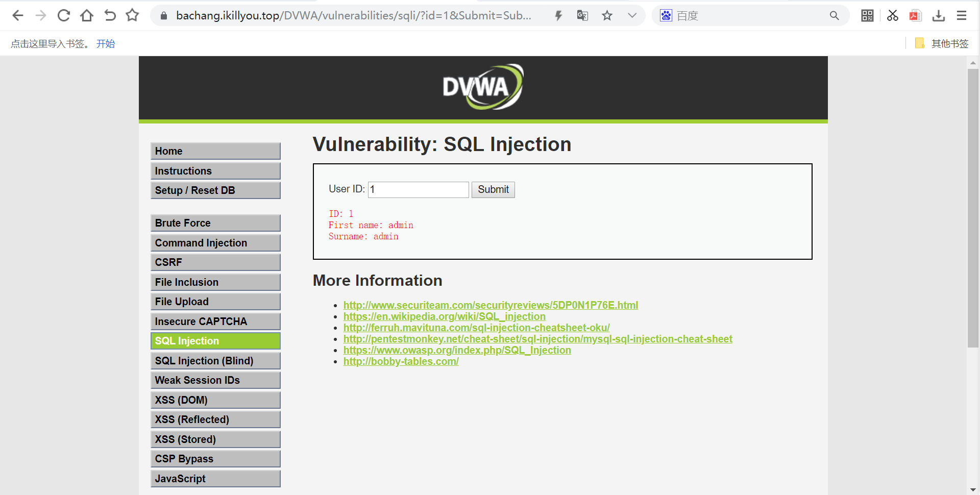Click the undo/restore closed tab icon
Screen dimensions: 980x495
coord(110,15)
